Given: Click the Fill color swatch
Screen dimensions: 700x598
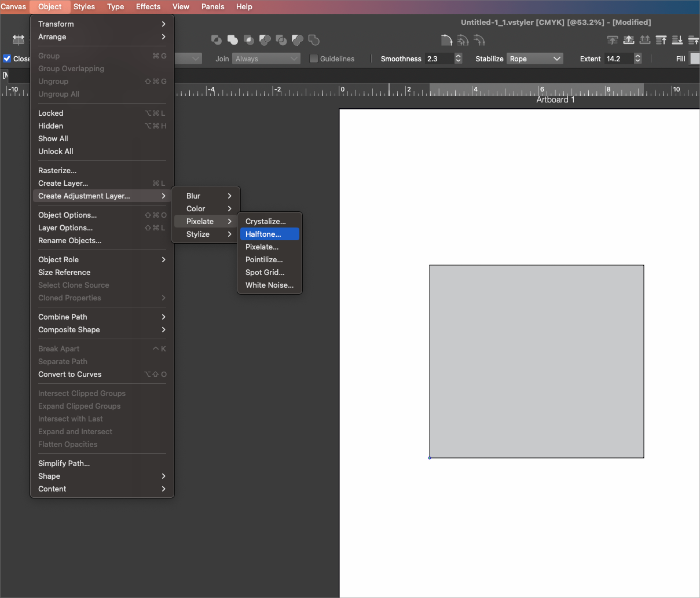Looking at the screenshot, I should pyautogui.click(x=694, y=58).
